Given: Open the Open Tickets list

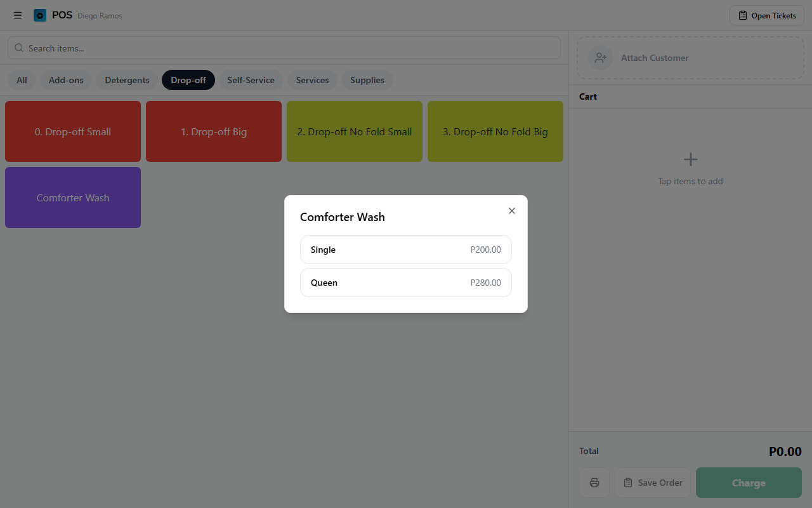Looking at the screenshot, I should [x=766, y=15].
